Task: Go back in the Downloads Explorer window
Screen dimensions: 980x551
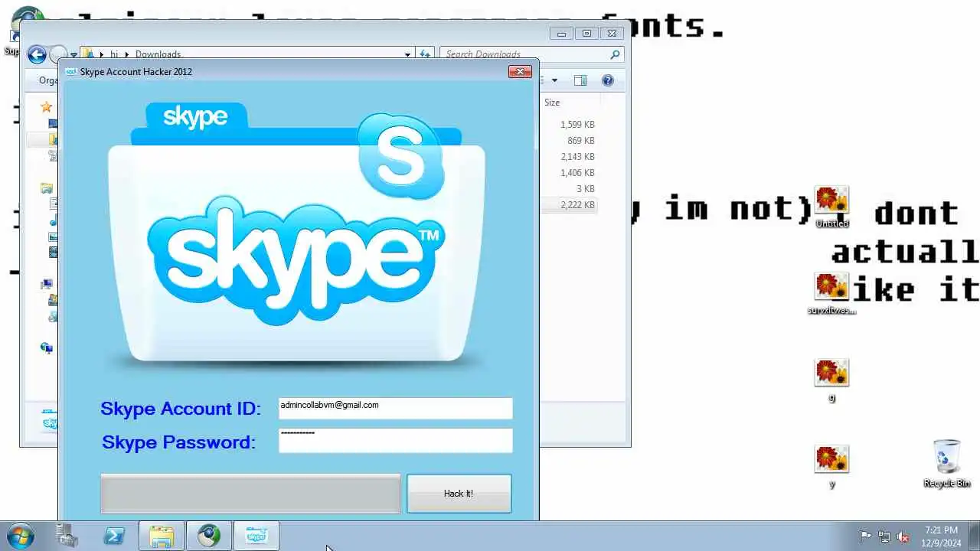Action: pyautogui.click(x=36, y=54)
